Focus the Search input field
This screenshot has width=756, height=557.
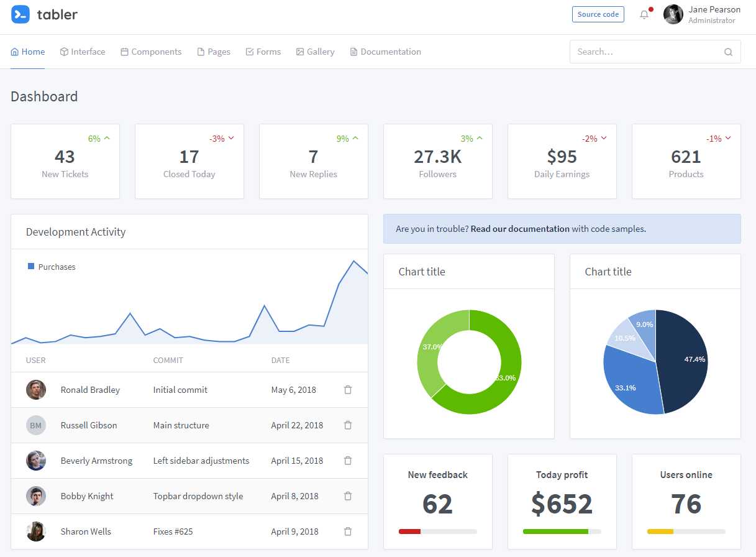click(x=655, y=52)
